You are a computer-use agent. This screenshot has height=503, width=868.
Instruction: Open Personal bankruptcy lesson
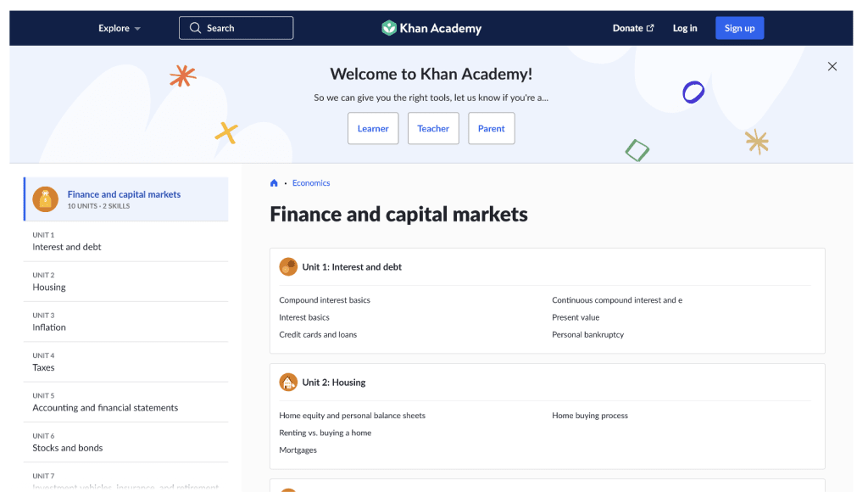point(587,334)
